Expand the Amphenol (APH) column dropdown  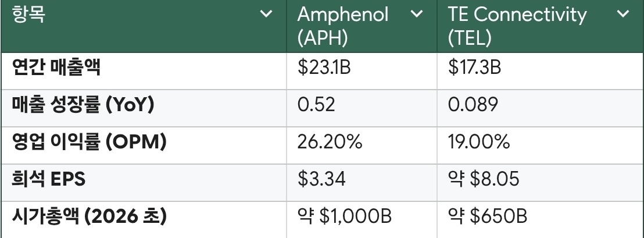coord(417,14)
